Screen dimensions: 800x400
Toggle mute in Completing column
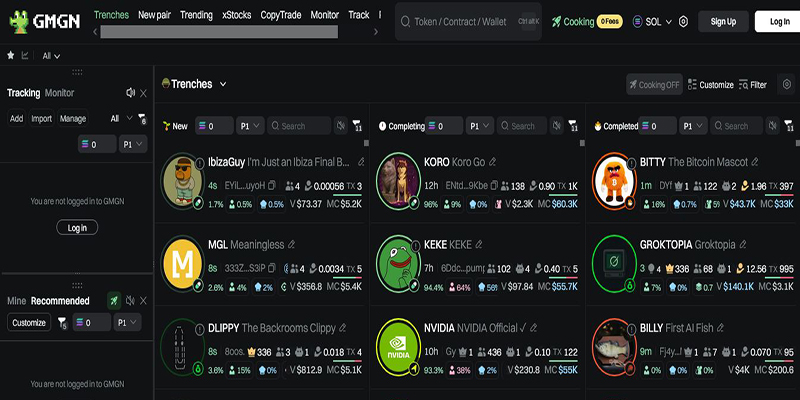557,126
